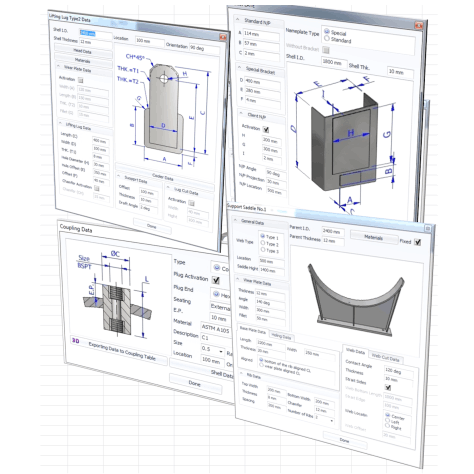This screenshot has width=474, height=474.
Task: Enable the Plug Activation checkbox
Action: 216,280
